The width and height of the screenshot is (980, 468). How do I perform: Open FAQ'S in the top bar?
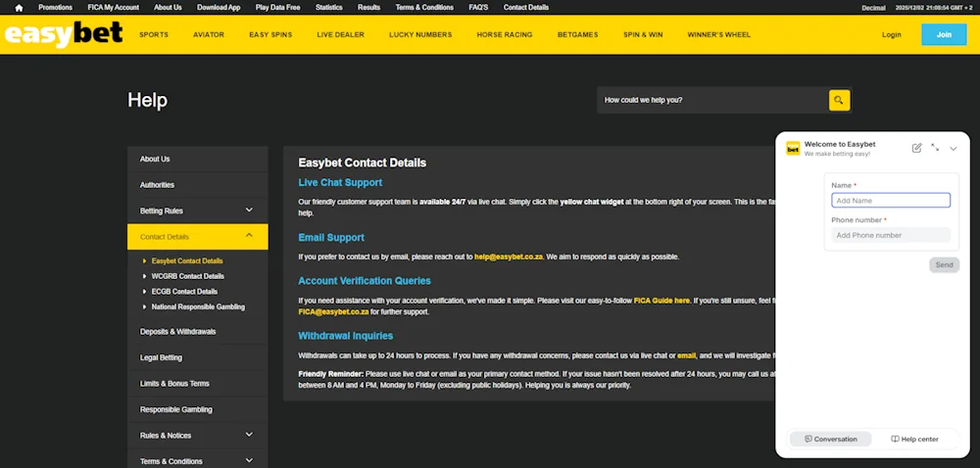[478, 8]
